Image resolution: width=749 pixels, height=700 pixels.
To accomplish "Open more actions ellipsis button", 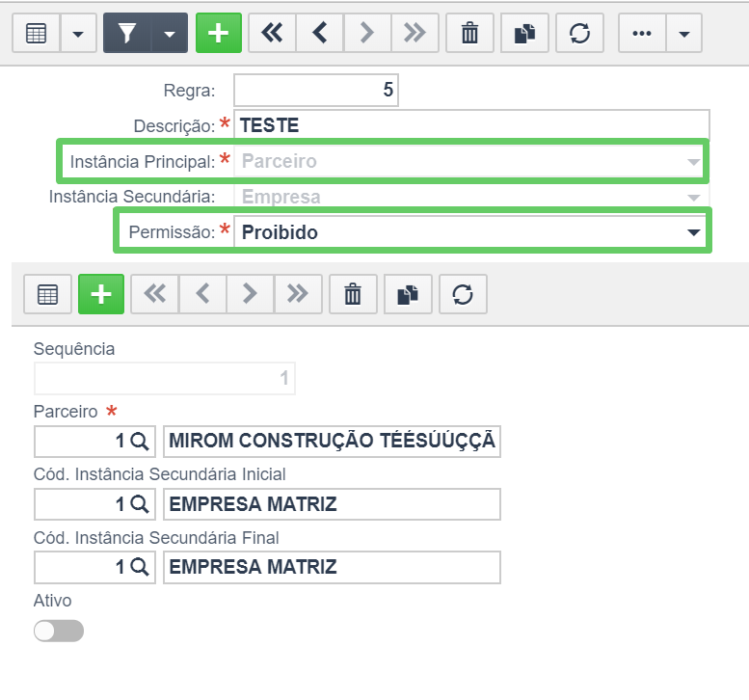I will point(642,33).
